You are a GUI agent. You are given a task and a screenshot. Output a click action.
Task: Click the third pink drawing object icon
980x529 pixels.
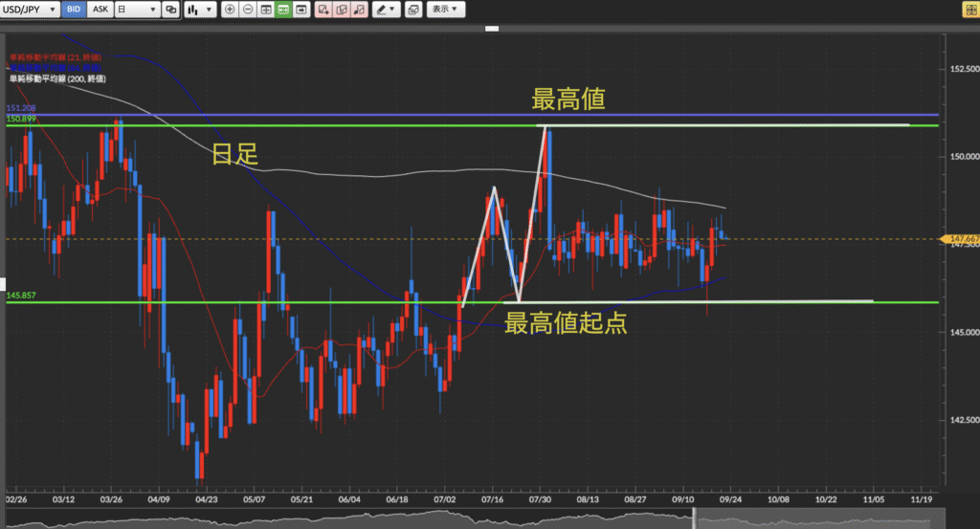[362, 10]
